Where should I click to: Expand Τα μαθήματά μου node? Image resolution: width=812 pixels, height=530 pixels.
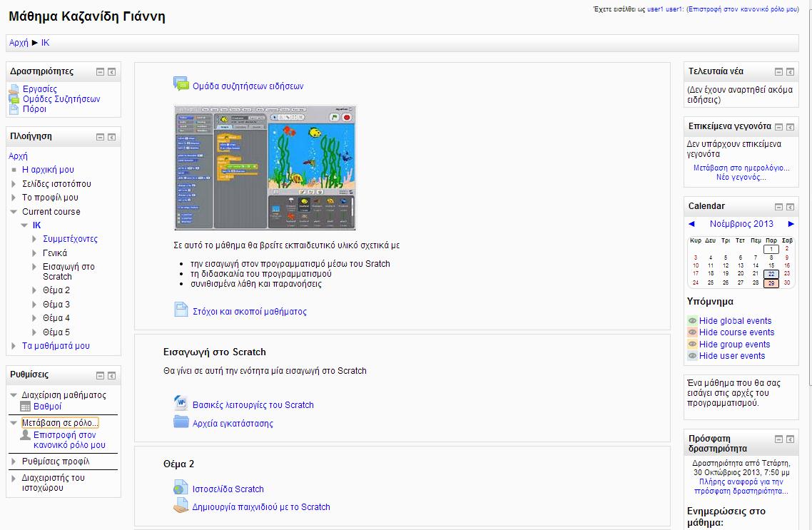point(14,346)
